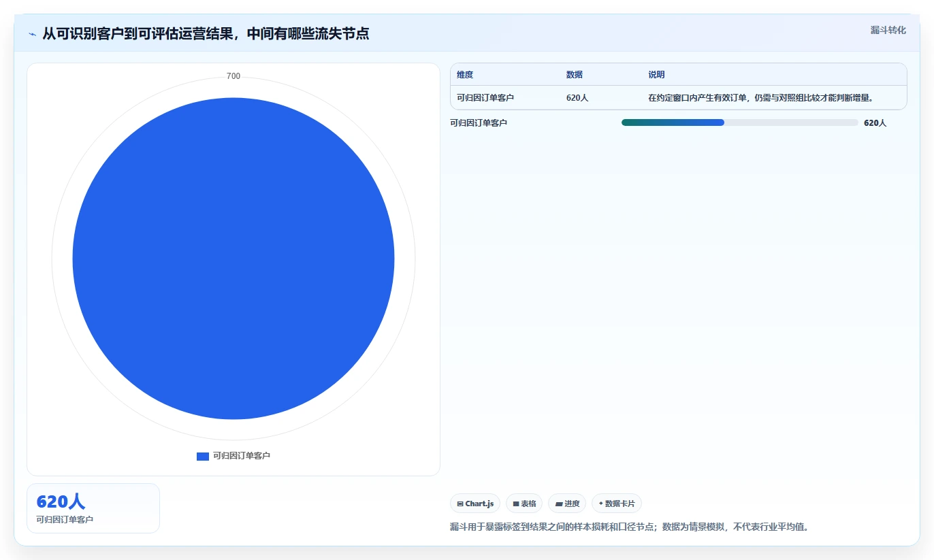Click the 漏斗转化 label in header
Viewport: 934px width, 560px height.
[888, 30]
